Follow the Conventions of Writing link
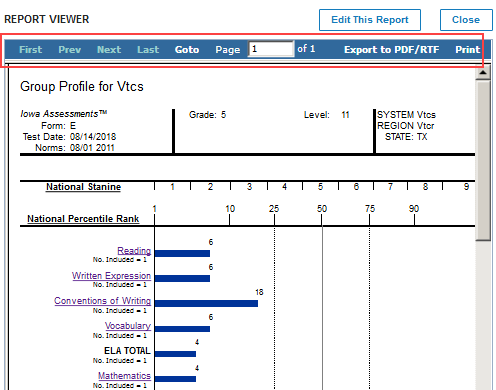Screen dimensions: 496x390 (103, 301)
